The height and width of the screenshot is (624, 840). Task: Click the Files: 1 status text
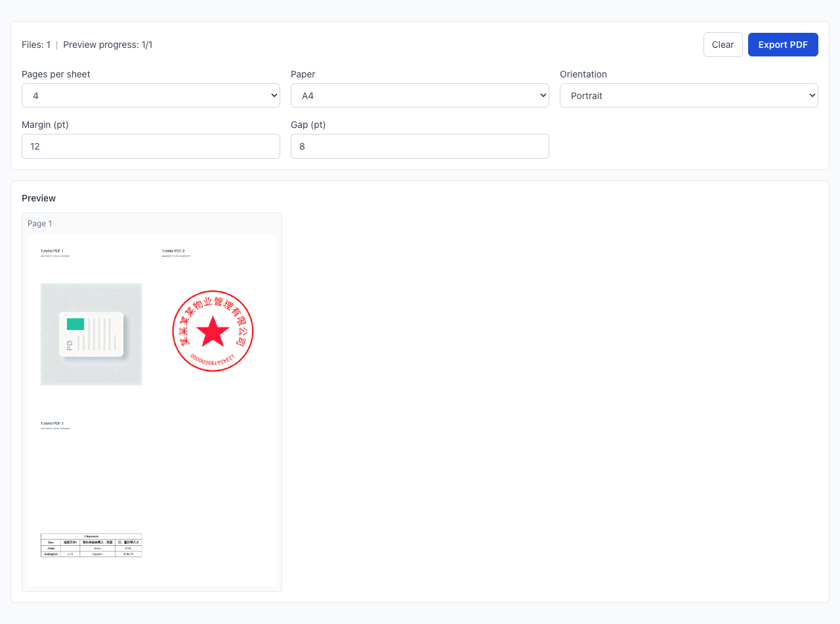pyautogui.click(x=36, y=45)
